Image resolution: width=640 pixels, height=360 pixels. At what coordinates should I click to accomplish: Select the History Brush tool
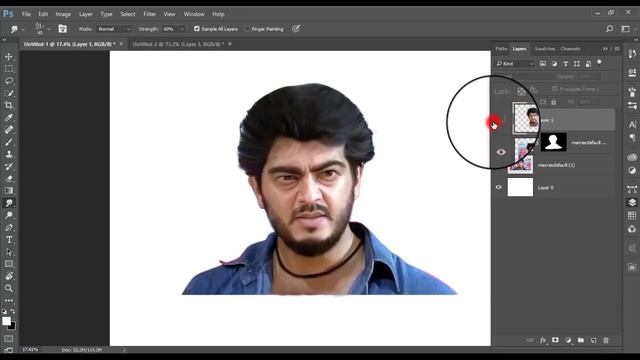click(9, 167)
